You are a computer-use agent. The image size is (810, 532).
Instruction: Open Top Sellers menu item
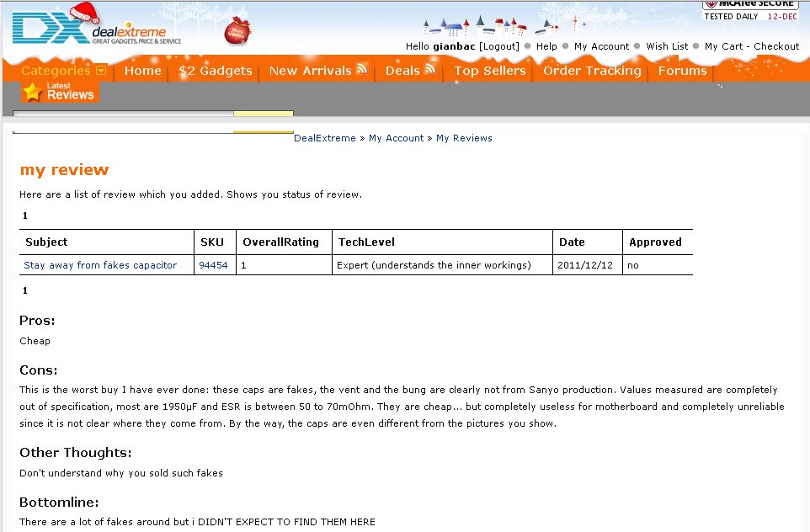pos(490,71)
